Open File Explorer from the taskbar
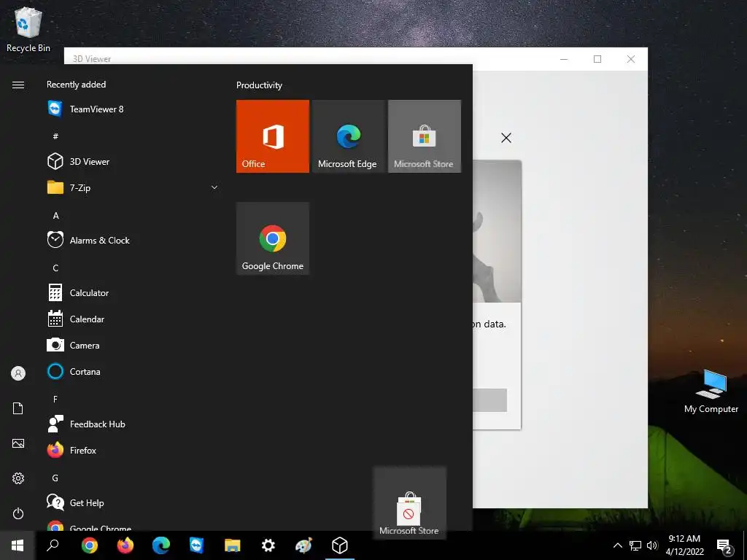747x560 pixels. tap(233, 545)
